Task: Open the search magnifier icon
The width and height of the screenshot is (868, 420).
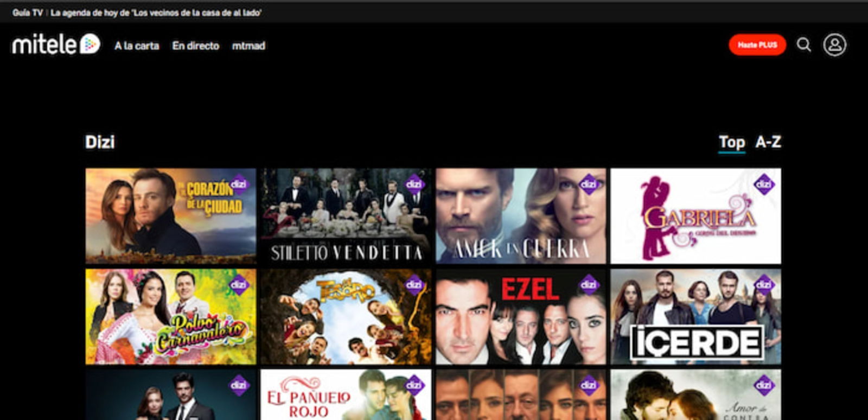Action: tap(803, 44)
